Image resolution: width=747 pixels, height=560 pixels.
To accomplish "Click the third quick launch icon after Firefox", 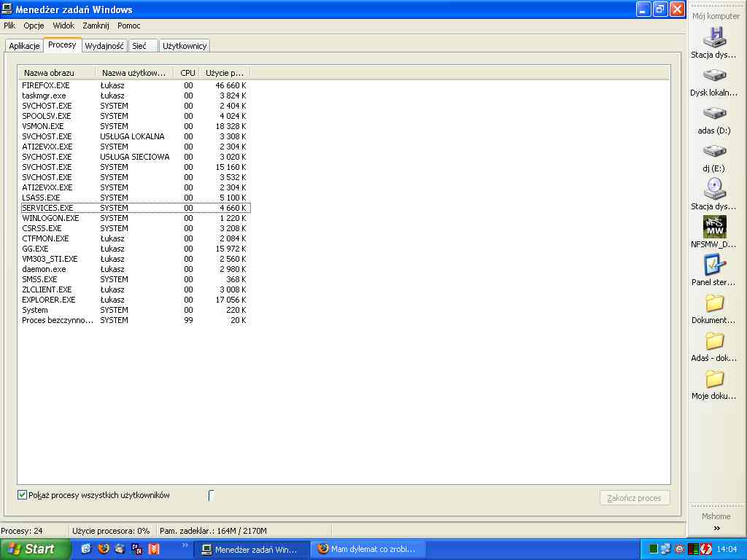I will pyautogui.click(x=120, y=548).
